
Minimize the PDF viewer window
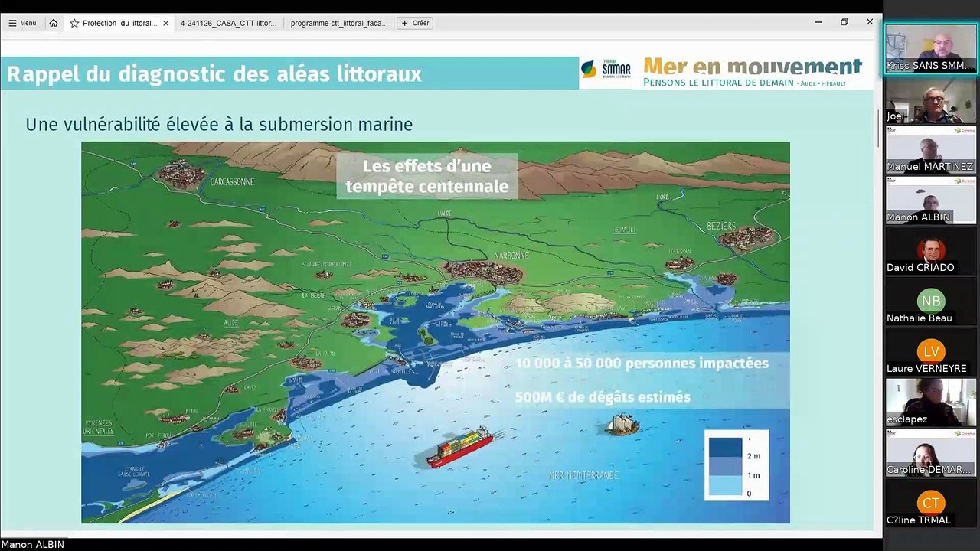818,22
